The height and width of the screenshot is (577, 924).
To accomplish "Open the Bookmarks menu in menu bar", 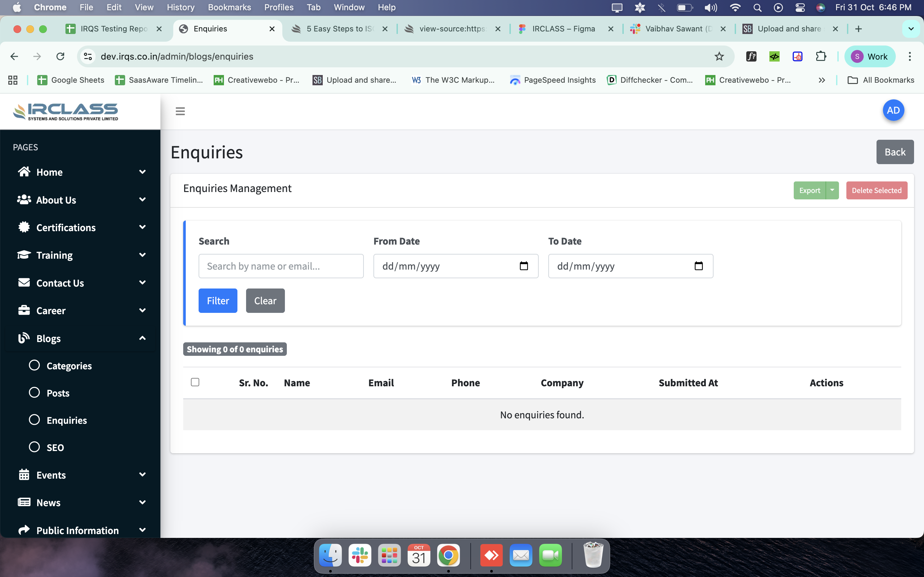I will (x=229, y=7).
